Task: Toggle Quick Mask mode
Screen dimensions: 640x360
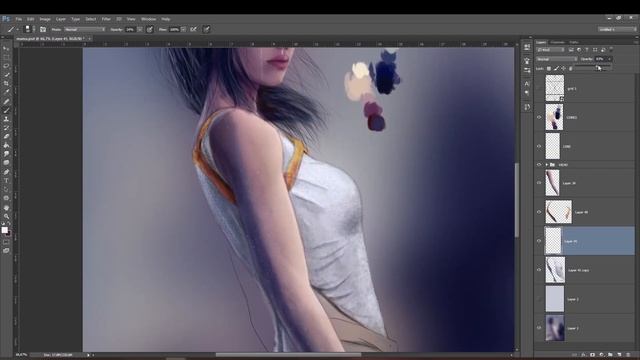Action: pyautogui.click(x=6, y=242)
